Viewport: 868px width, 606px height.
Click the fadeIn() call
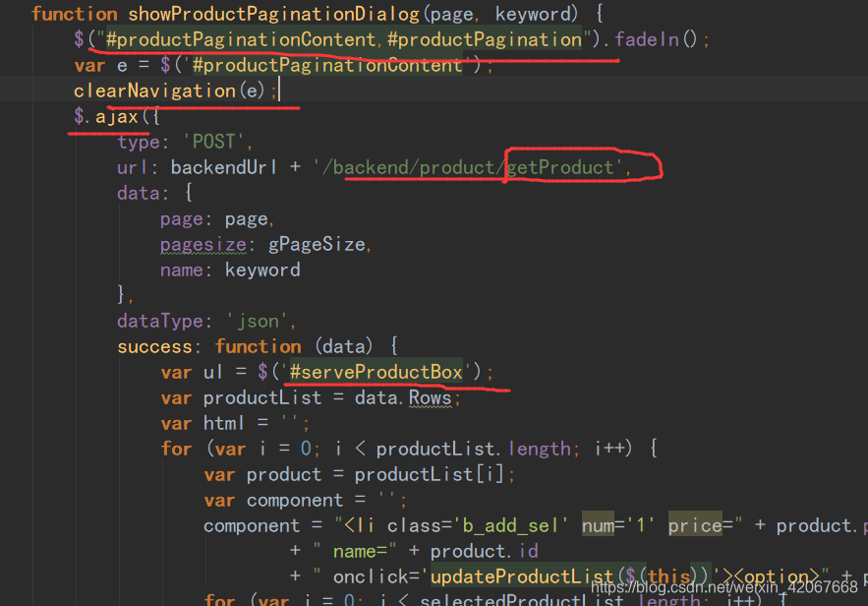click(x=656, y=39)
